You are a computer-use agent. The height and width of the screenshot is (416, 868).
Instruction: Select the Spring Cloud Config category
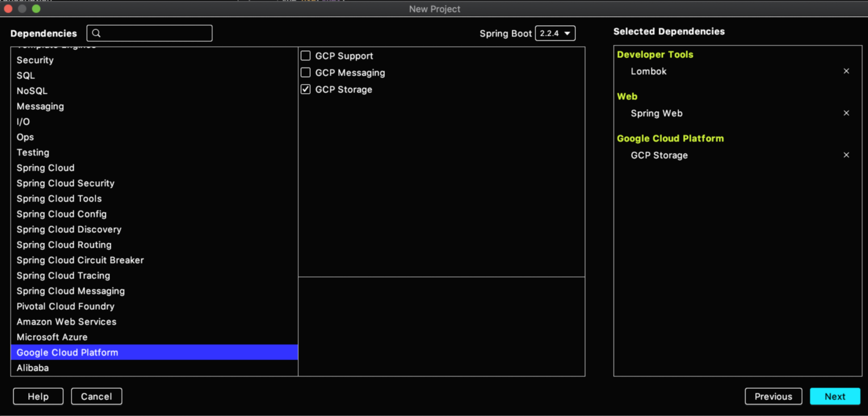(x=154, y=214)
